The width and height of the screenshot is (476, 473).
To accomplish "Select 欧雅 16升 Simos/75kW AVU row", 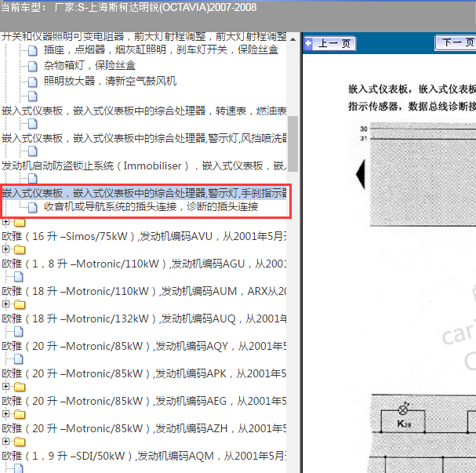I will pos(144,236).
